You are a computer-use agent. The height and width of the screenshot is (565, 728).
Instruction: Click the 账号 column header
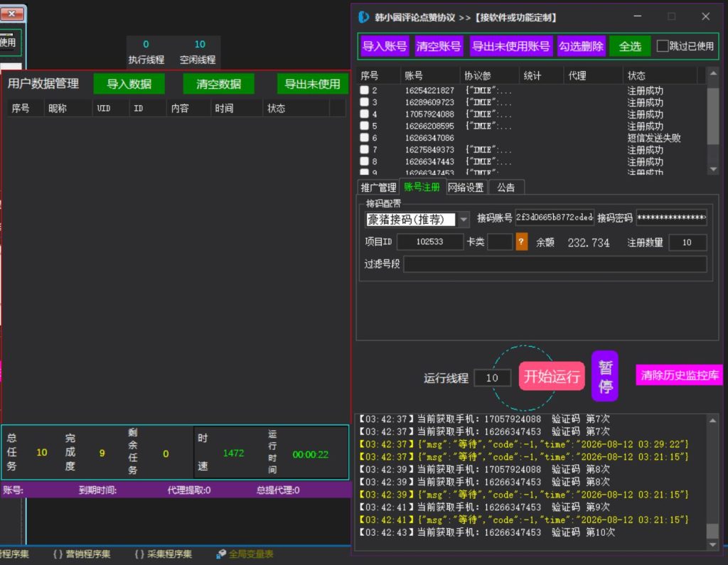pos(431,75)
